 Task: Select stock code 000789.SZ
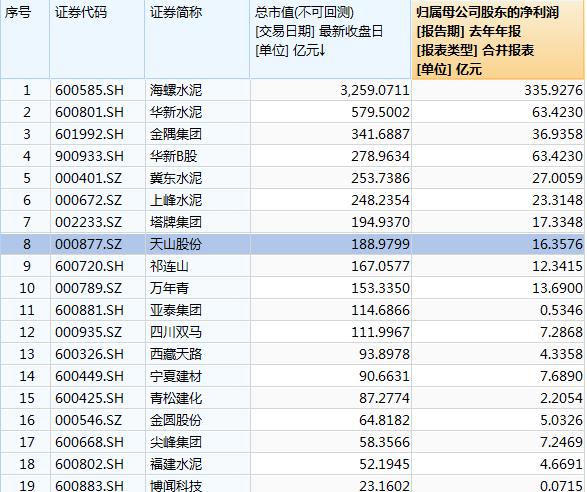(89, 288)
